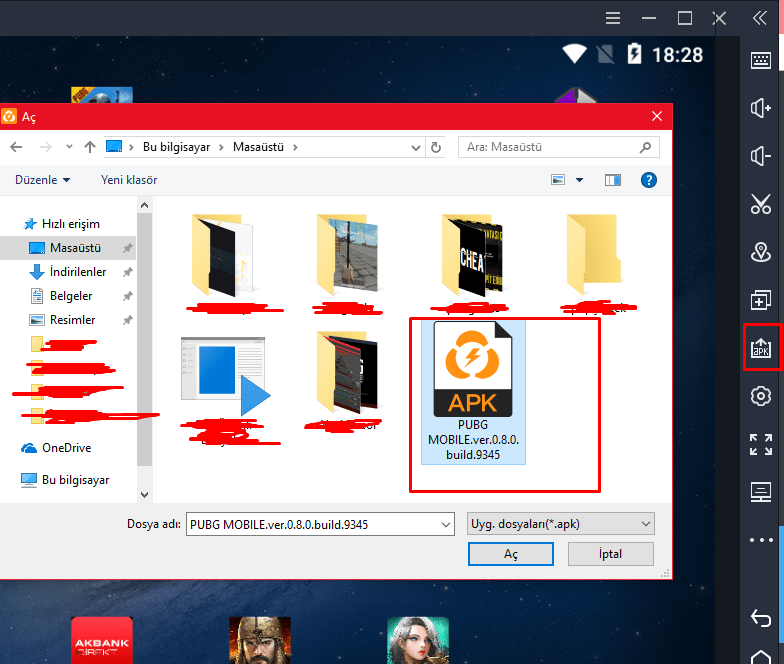The image size is (784, 664).
Task: Select the plain empty yellow folder
Action: (594, 254)
